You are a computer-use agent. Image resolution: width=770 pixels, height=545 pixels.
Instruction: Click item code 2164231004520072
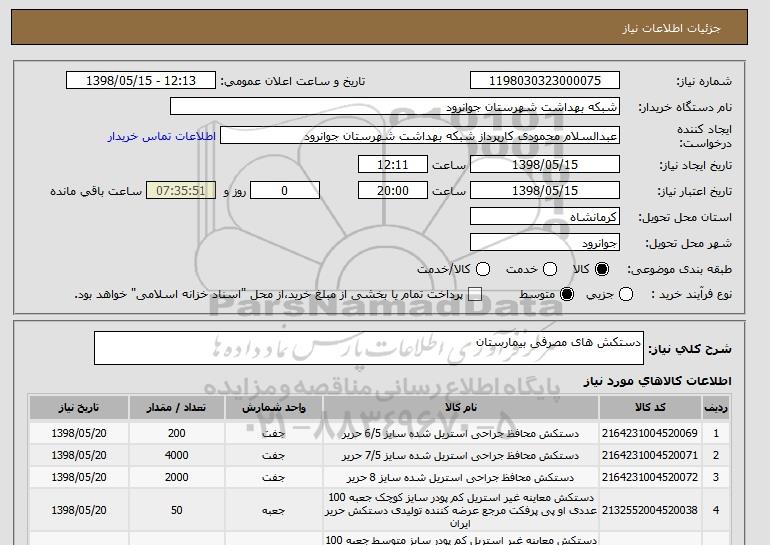[650, 477]
